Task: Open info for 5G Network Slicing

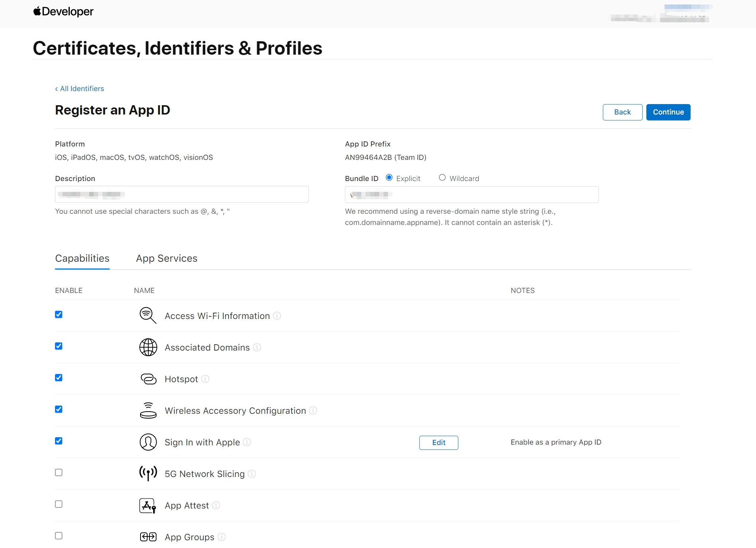Action: coord(252,474)
